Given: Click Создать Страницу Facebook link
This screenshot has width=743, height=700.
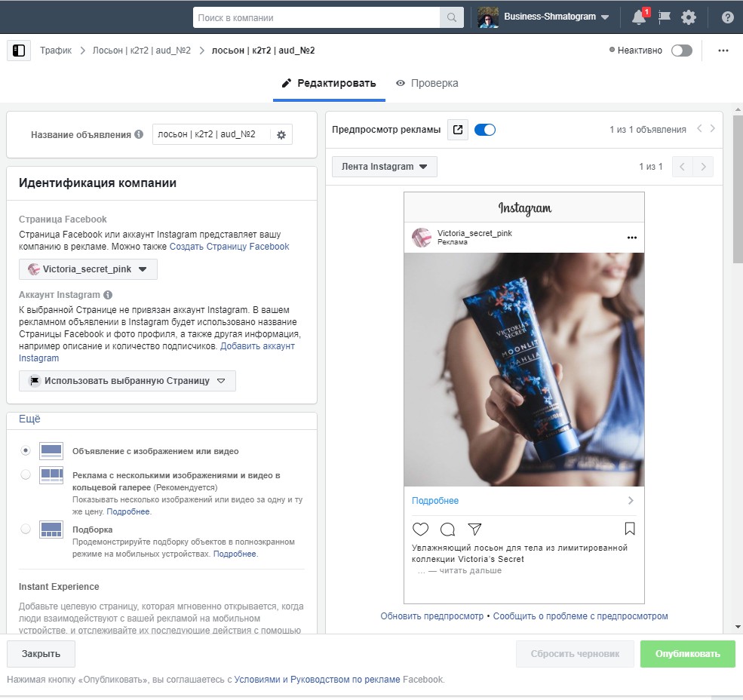Looking at the screenshot, I should click(x=229, y=247).
